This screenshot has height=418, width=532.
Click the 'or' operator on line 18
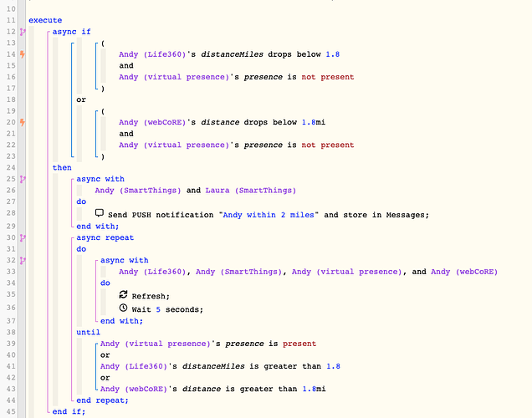(81, 99)
